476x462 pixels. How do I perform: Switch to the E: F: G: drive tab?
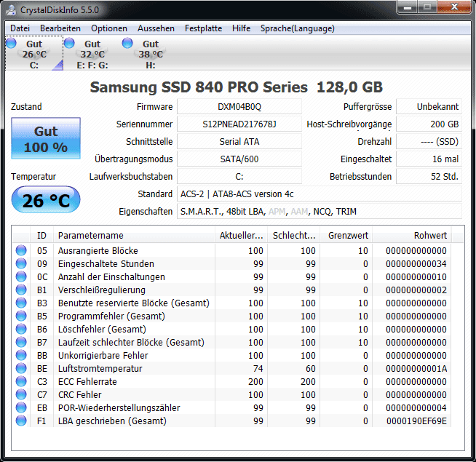click(92, 53)
